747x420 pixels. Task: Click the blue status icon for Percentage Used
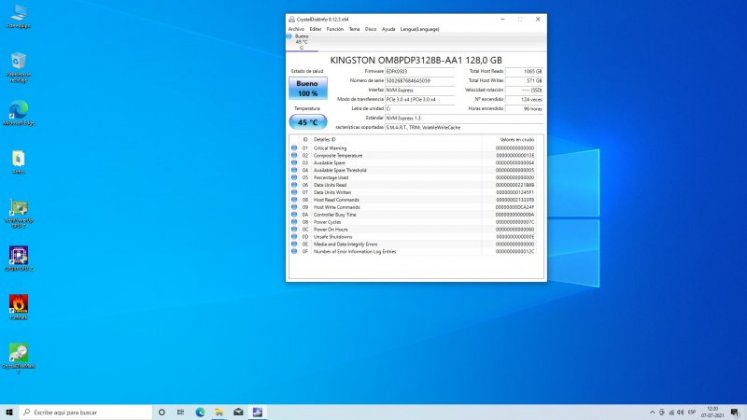[x=294, y=178]
